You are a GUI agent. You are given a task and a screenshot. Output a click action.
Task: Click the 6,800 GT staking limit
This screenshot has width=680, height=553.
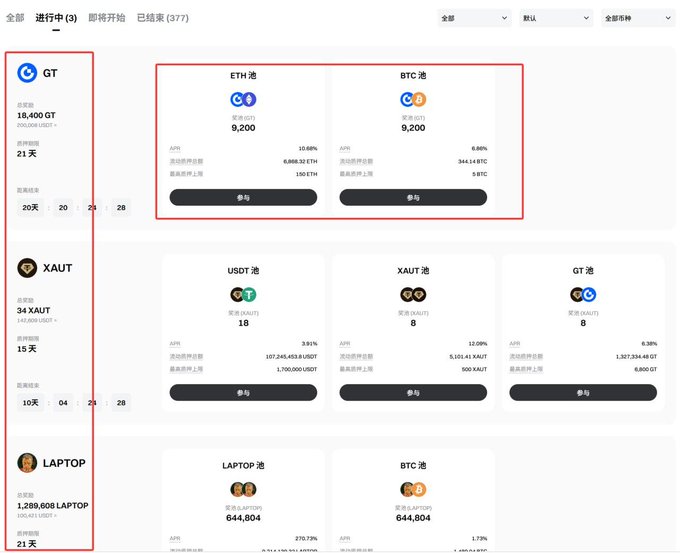coord(645,369)
